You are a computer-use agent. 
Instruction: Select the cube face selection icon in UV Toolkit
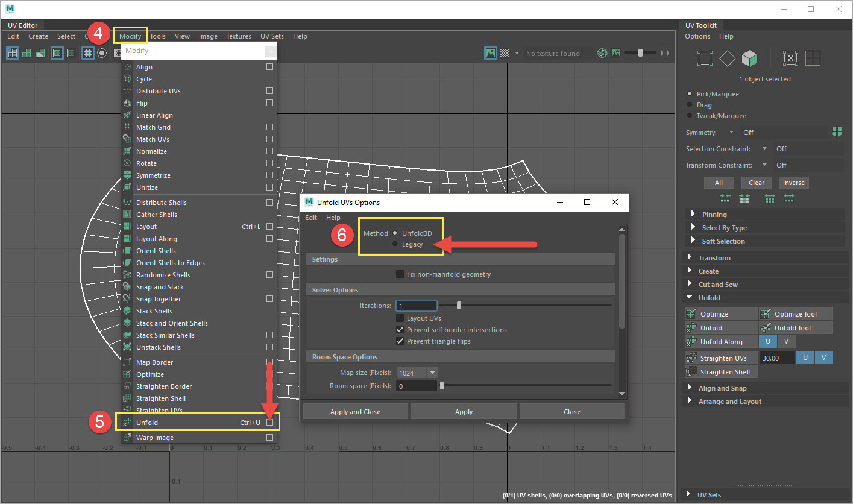(x=750, y=58)
